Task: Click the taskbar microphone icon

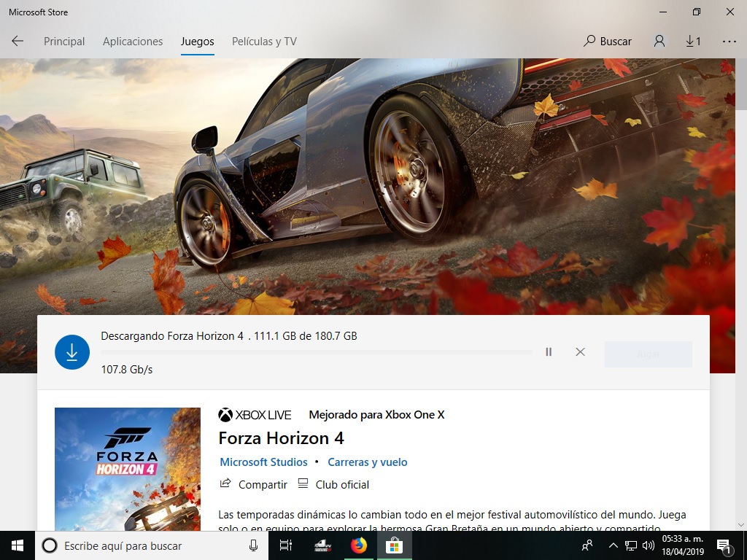Action: 253,545
